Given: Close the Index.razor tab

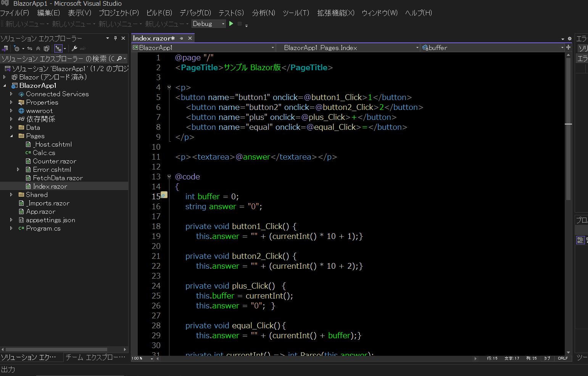Looking at the screenshot, I should coord(190,38).
